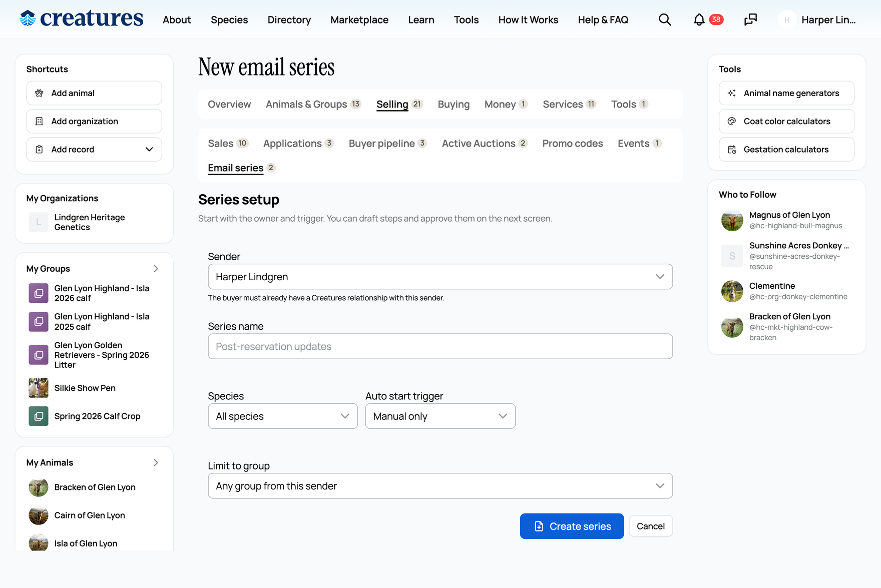
Task: Open How It Works navigation item
Action: [528, 20]
